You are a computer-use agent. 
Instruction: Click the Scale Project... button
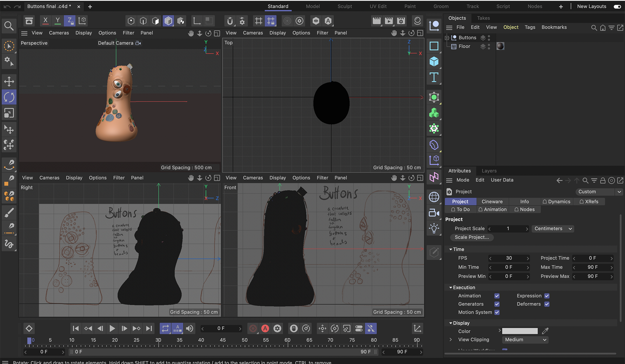pos(472,237)
